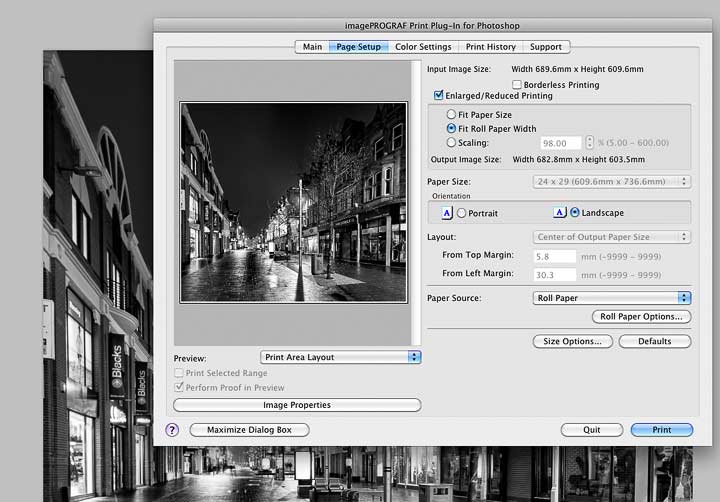Open the Paper Size dropdown

(x=612, y=181)
